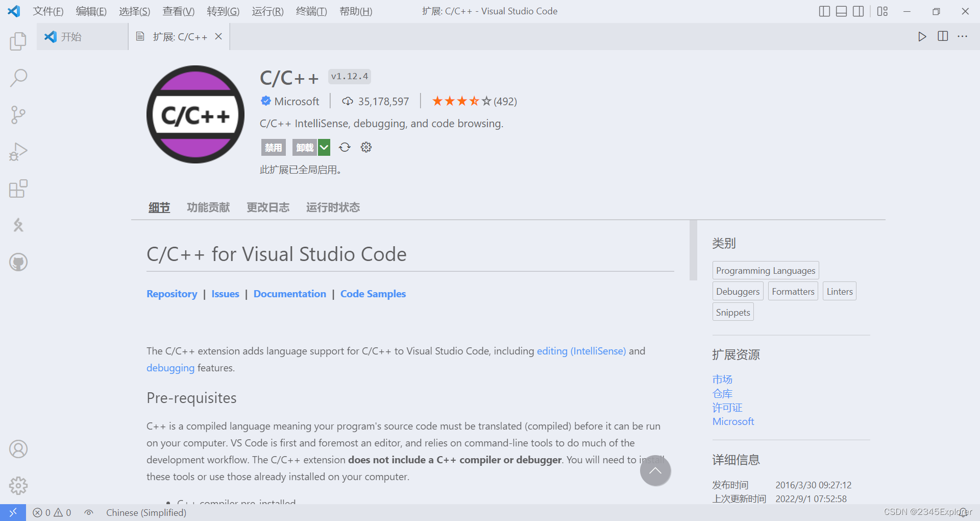Click the readme vertical scrollbar thumb
This screenshot has width=980, height=521.
click(693, 250)
